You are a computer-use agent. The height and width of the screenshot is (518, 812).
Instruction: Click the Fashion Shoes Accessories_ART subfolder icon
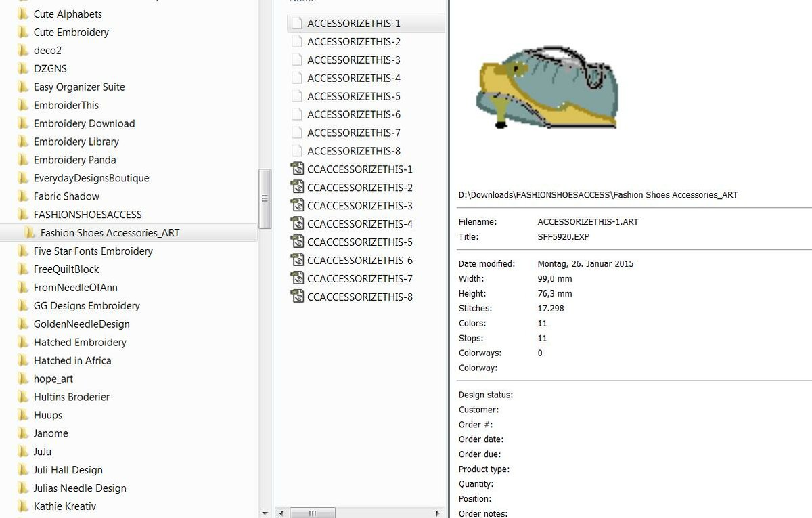click(30, 233)
